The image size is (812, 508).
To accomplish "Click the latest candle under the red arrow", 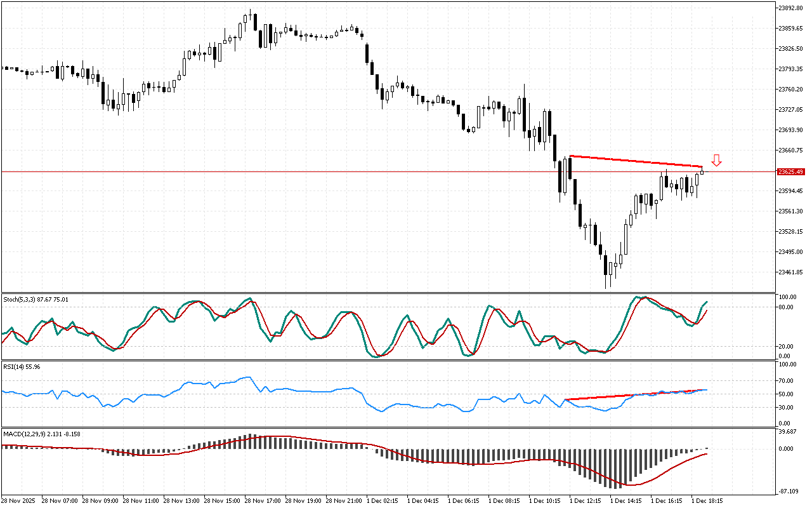I will (x=702, y=172).
